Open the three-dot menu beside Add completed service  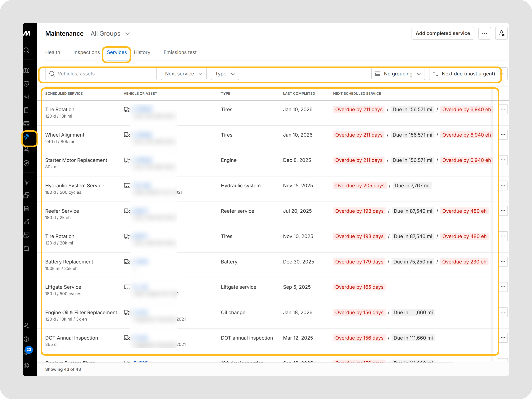(485, 33)
